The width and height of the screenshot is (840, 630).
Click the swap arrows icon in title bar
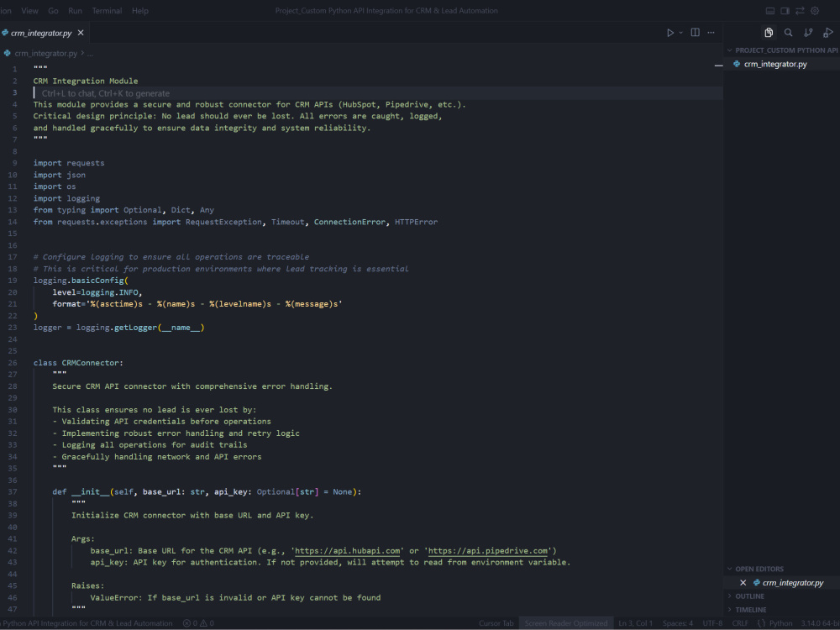click(800, 11)
